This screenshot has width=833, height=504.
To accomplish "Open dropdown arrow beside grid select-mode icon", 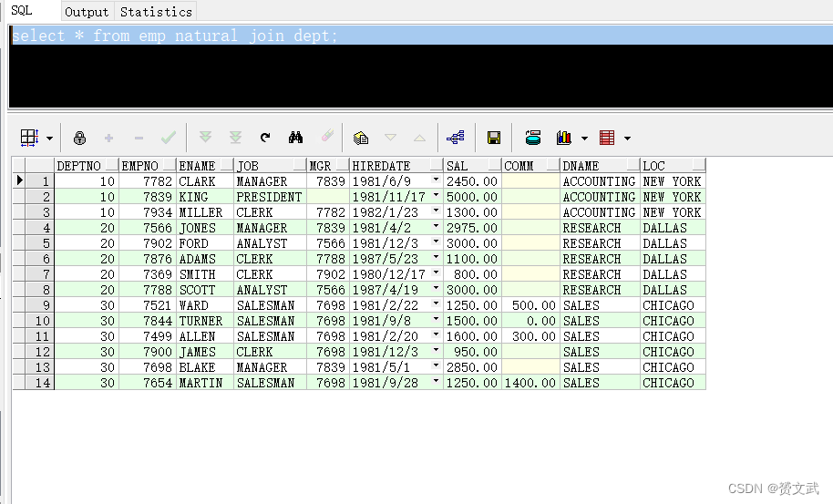I will 49,139.
